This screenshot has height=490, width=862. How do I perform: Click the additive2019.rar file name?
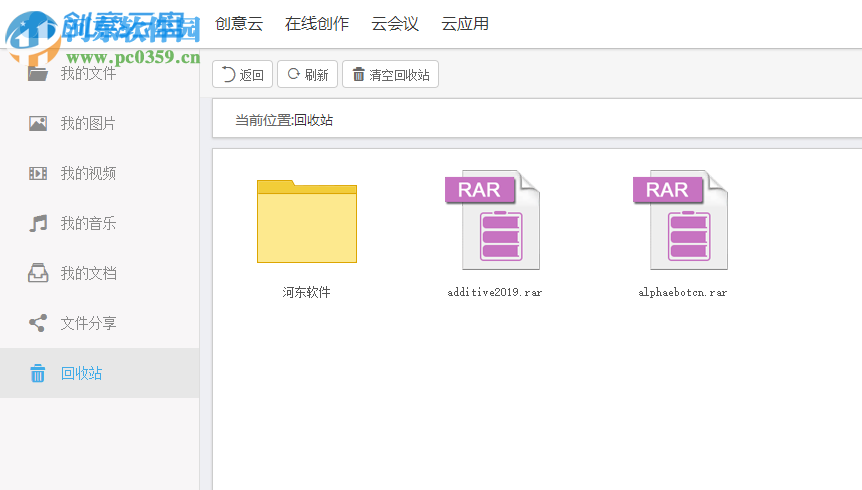[x=495, y=292]
